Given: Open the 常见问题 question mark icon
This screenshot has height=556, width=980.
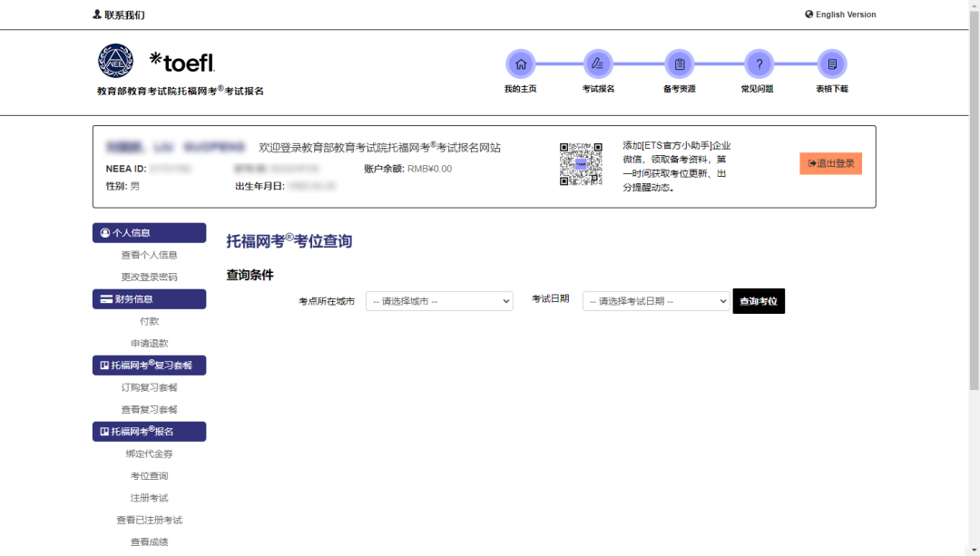Looking at the screenshot, I should point(759,64).
